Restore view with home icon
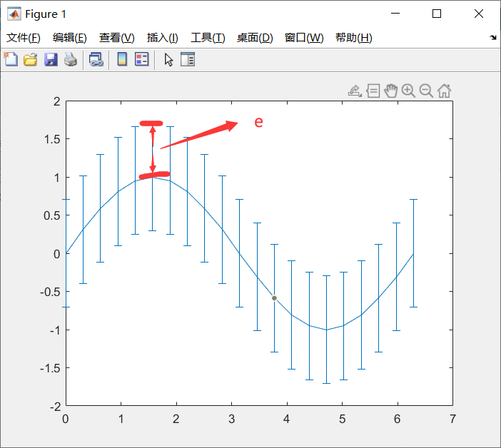The height and width of the screenshot is (448, 501). pos(444,91)
